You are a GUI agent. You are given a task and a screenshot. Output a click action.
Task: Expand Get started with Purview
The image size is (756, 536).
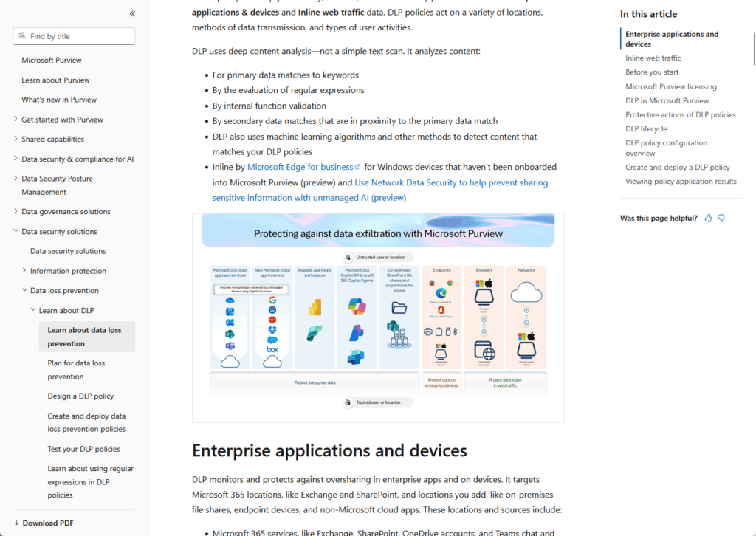pos(16,119)
